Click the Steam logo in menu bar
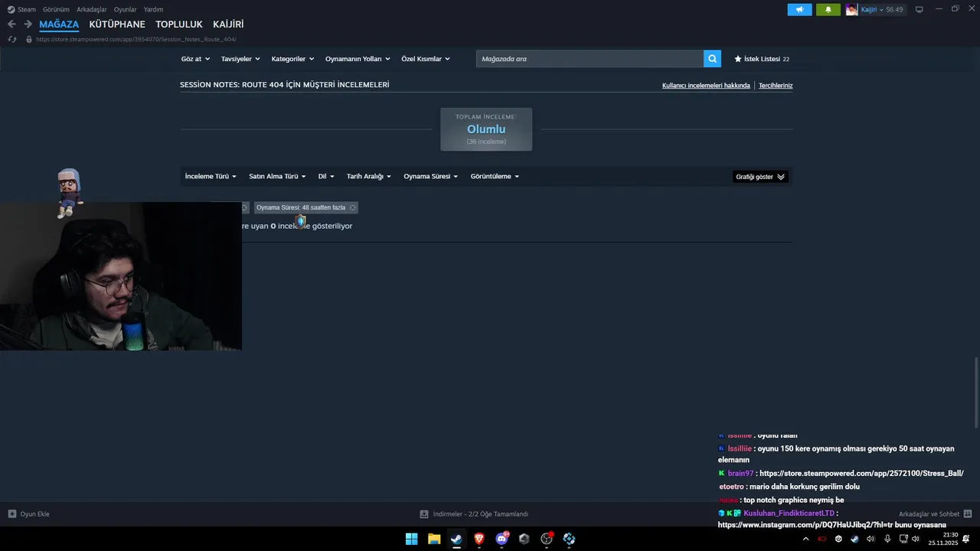980x551 pixels. coord(11,9)
